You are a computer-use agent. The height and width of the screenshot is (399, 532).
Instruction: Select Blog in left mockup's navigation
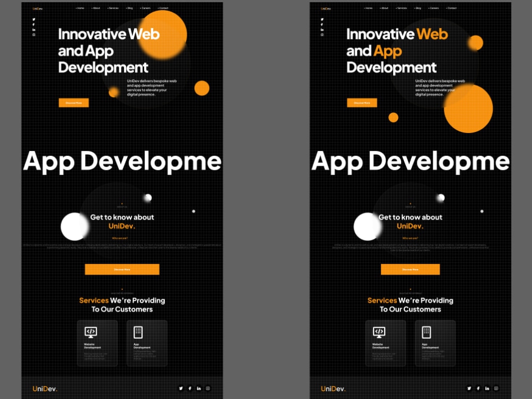(x=130, y=8)
